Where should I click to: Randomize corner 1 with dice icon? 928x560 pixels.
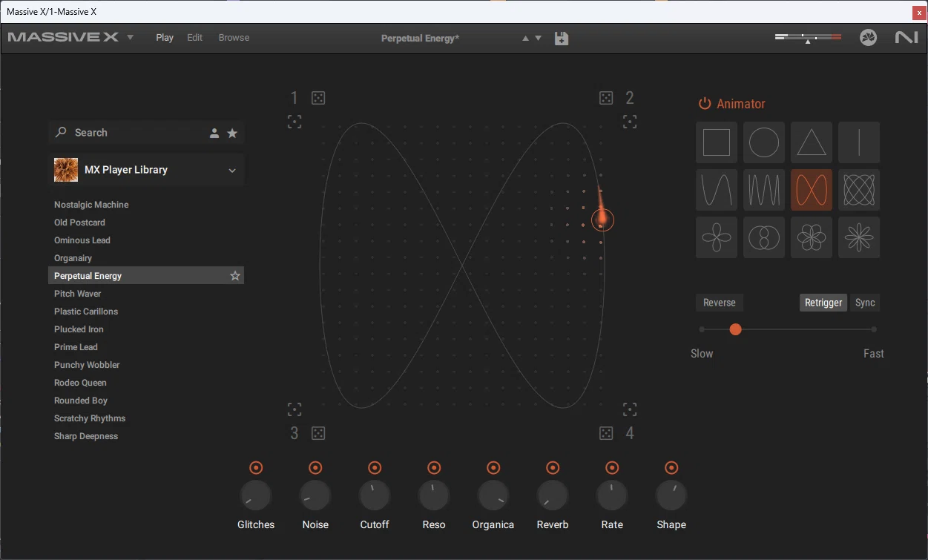tap(318, 98)
